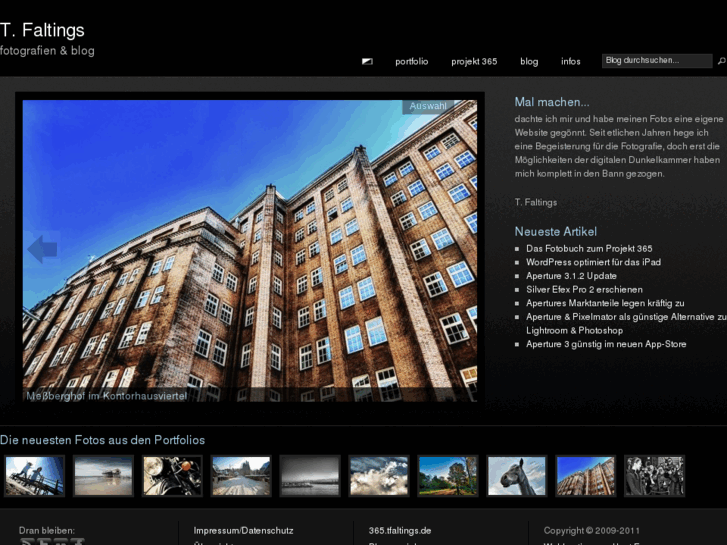The width and height of the screenshot is (727, 545).
Task: Click the 'Mal machen...' heading
Action: click(x=552, y=102)
